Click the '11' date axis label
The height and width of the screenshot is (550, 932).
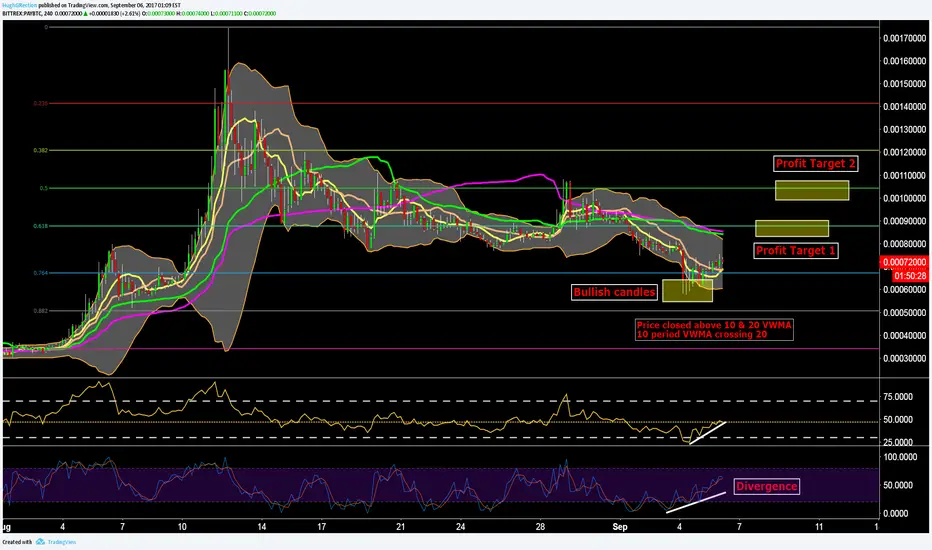pos(819,527)
